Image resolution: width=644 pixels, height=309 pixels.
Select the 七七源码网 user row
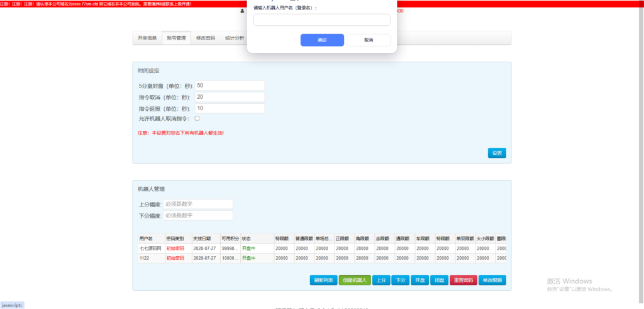322,248
